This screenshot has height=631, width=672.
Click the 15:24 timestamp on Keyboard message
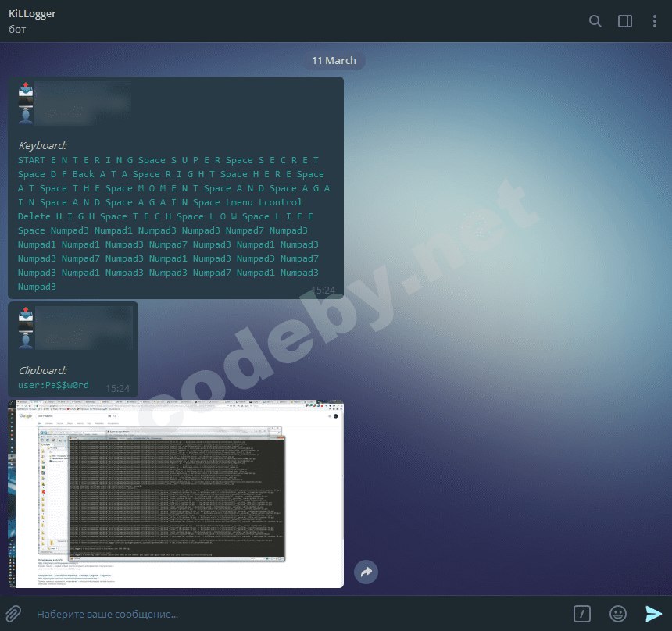[x=323, y=290]
